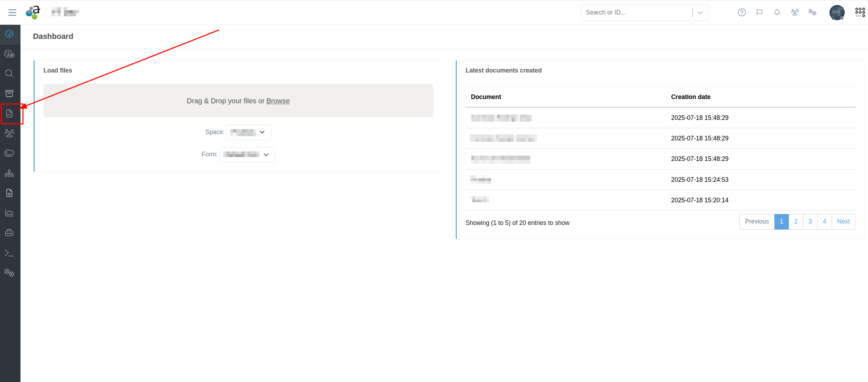Open the notifications bell icon
Image resolution: width=868 pixels, height=382 pixels.
[x=777, y=12]
